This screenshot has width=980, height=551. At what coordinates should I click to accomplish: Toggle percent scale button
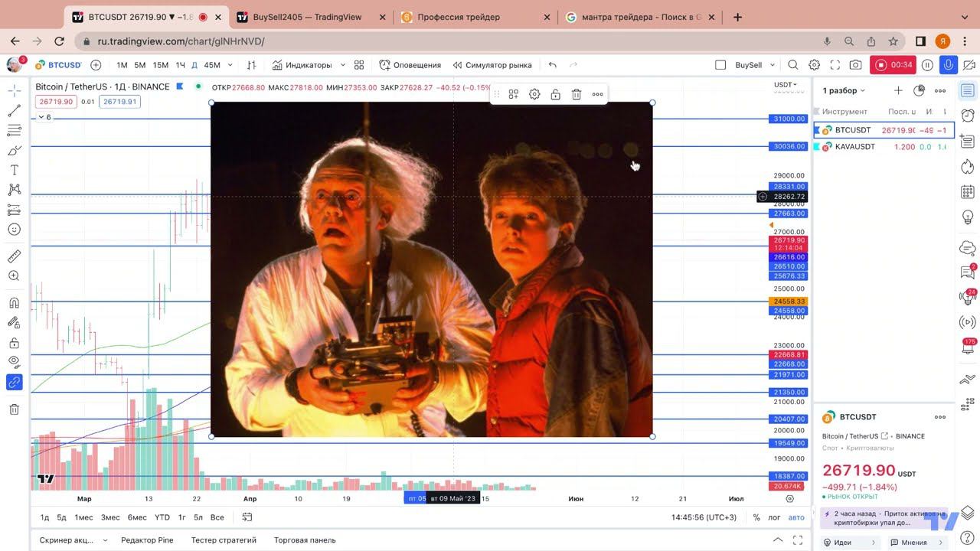coord(756,517)
